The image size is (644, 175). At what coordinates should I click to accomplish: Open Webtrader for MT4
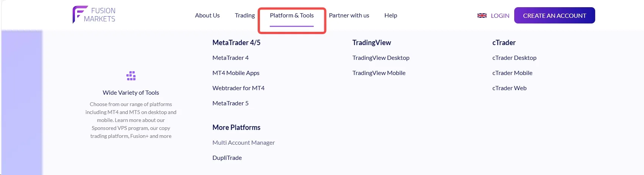(238, 88)
